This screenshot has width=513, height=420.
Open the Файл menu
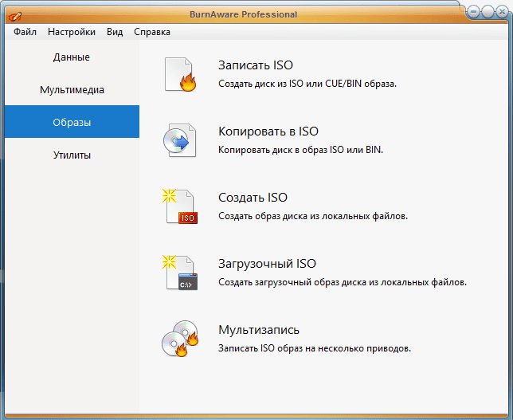click(x=25, y=32)
